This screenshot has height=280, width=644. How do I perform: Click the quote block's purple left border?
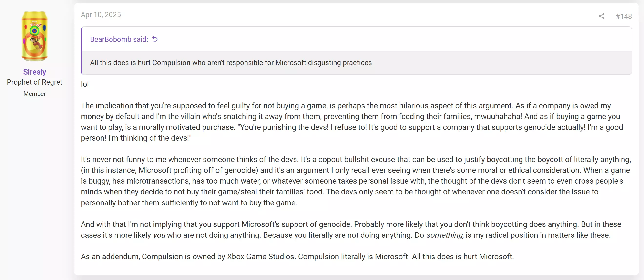(82, 51)
